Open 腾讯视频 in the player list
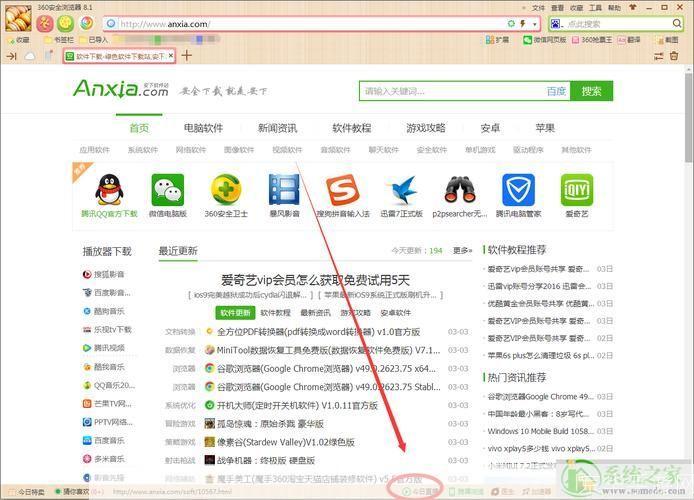This screenshot has height=500, width=694. (x=104, y=348)
